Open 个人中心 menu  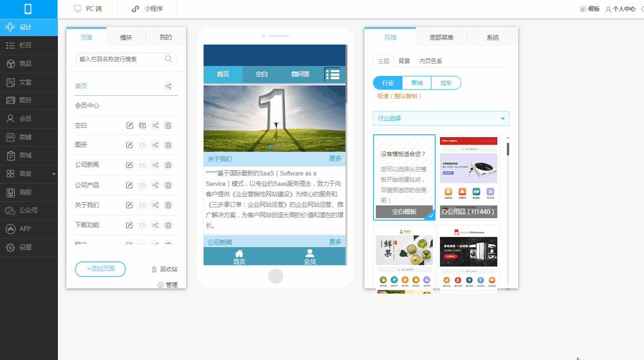coord(620,9)
